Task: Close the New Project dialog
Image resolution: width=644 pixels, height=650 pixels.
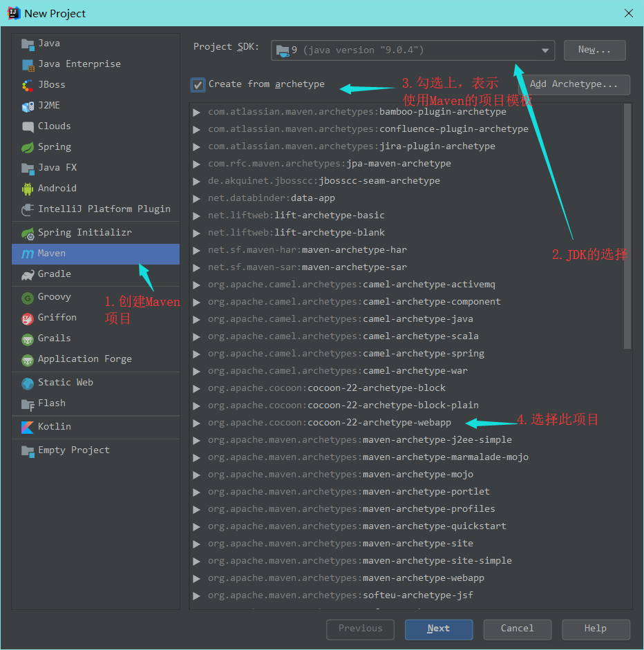Action: [629, 13]
